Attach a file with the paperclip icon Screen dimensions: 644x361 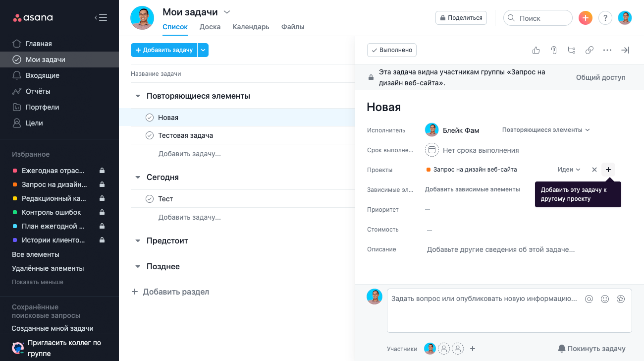554,50
